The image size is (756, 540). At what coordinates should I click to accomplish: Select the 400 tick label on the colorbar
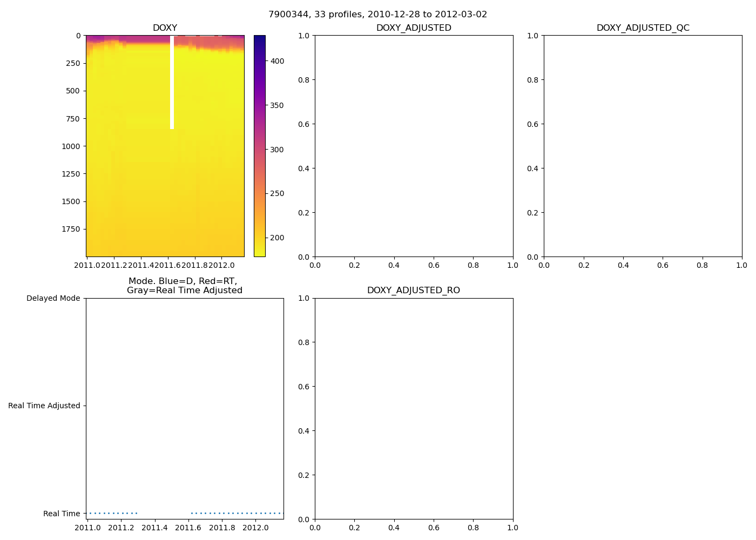coord(277,62)
